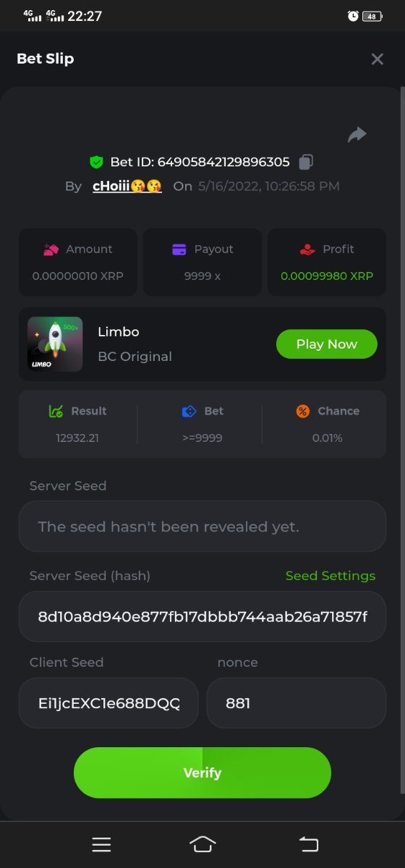Tap the blue Bet tag icon
405x868 pixels.
(189, 411)
